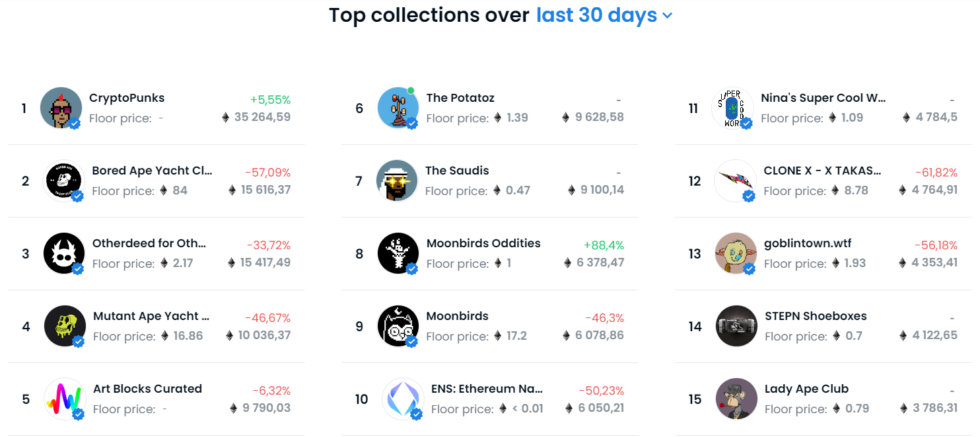Click the CryptoPunks collection avatar

coord(61,108)
